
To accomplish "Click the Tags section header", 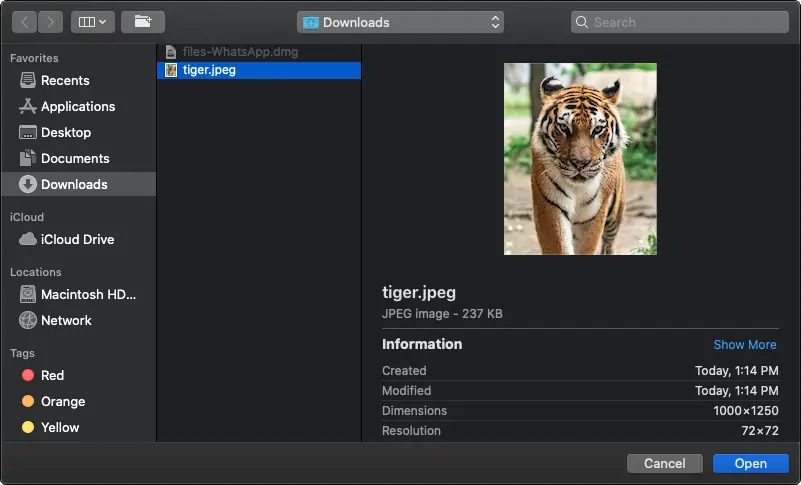I will coord(22,353).
